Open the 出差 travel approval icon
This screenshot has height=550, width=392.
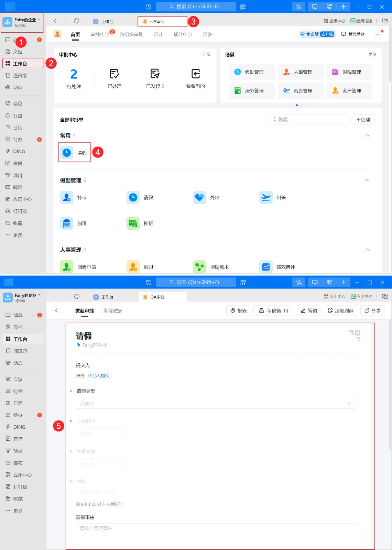[266, 198]
